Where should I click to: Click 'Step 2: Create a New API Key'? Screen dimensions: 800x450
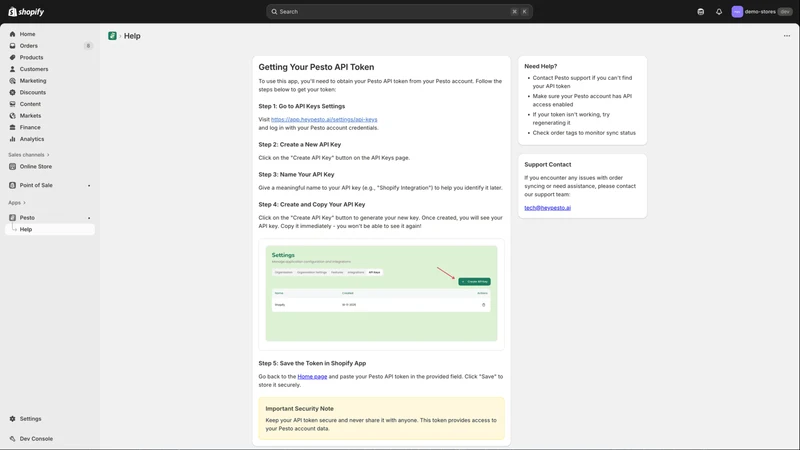coord(299,144)
